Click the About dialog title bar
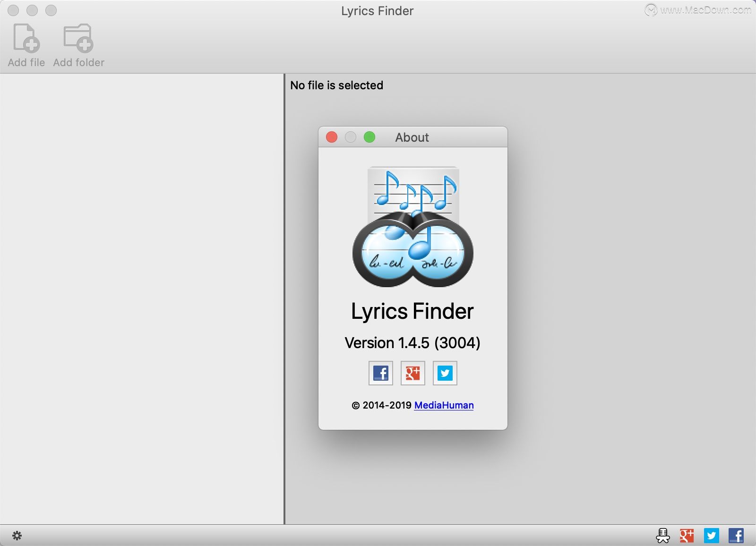The image size is (756, 546). pyautogui.click(x=413, y=137)
